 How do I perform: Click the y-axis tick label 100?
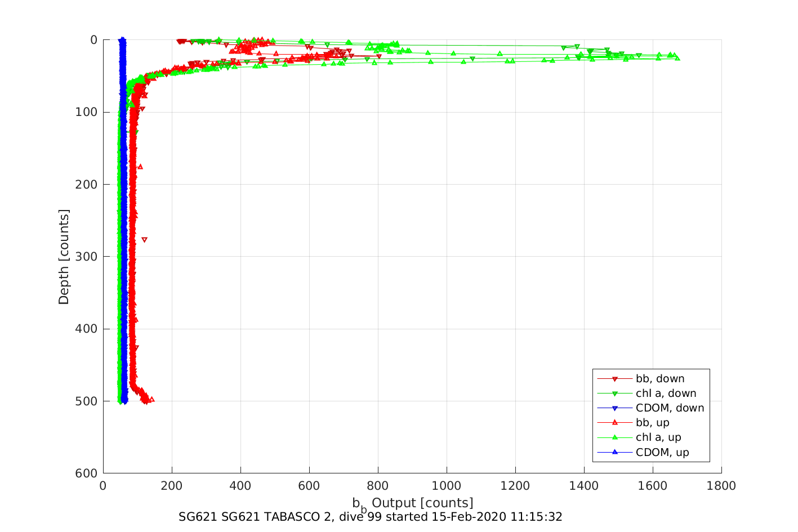tap(86, 112)
